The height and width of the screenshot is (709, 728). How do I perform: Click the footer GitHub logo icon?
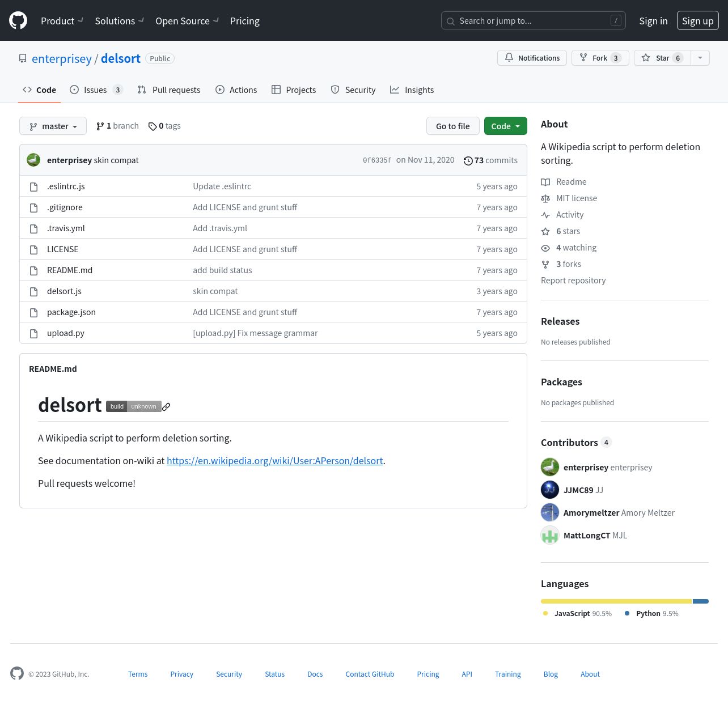pos(17,673)
